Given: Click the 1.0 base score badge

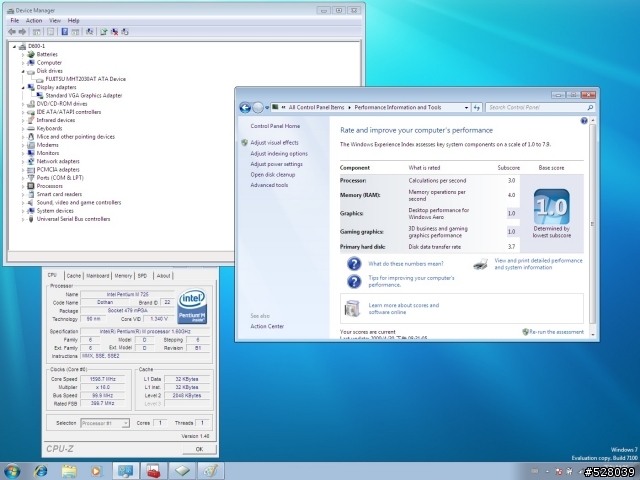Looking at the screenshot, I should tap(551, 206).
